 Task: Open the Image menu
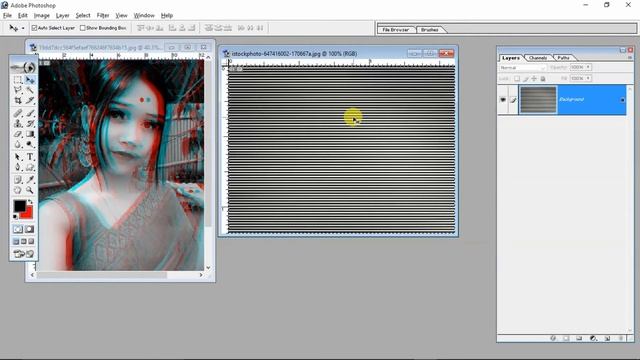(42, 16)
